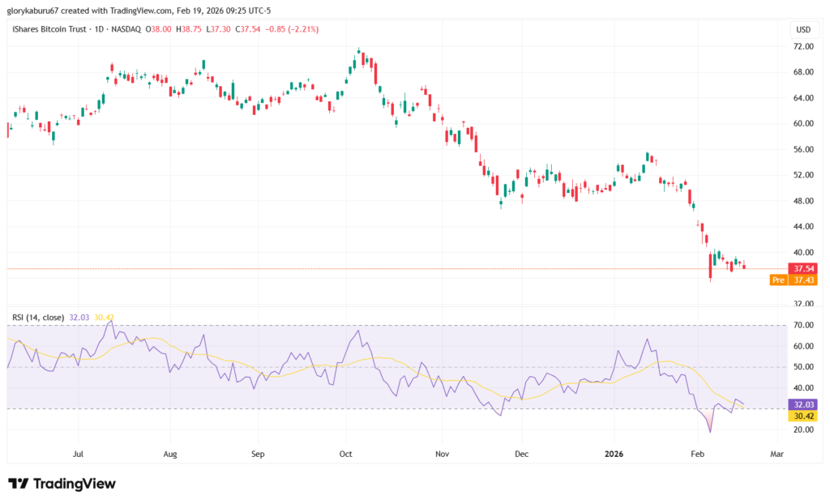Click the 56.00 price axis label

pos(803,149)
